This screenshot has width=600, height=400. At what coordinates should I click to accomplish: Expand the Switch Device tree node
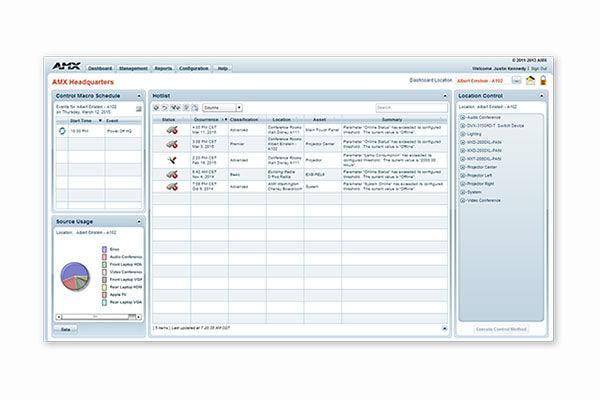tap(463, 126)
